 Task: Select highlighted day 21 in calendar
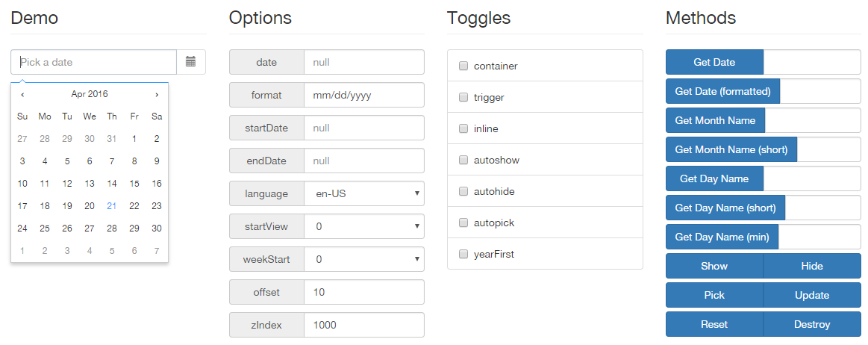pos(112,206)
